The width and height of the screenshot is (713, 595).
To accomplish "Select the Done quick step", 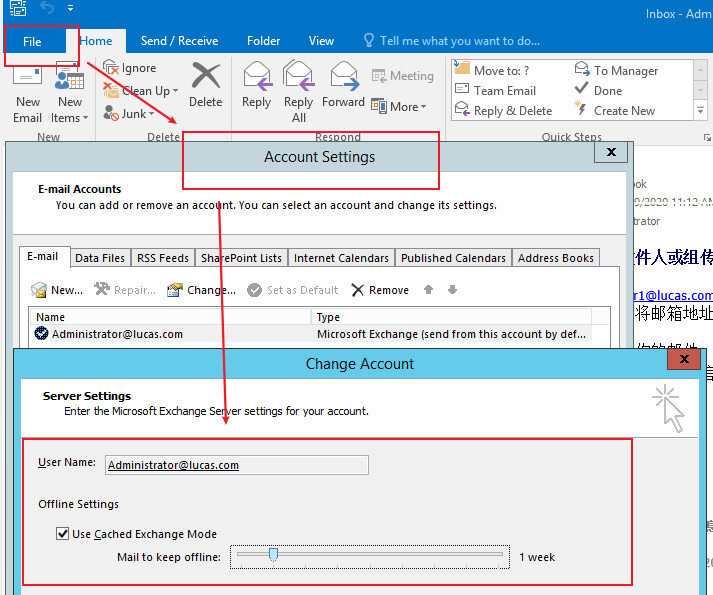I will point(598,91).
